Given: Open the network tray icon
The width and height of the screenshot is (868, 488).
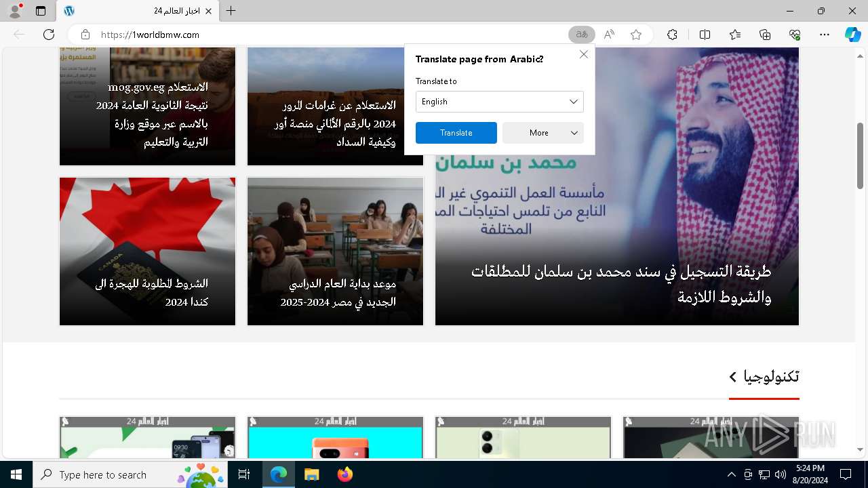Looking at the screenshot, I should tap(764, 474).
